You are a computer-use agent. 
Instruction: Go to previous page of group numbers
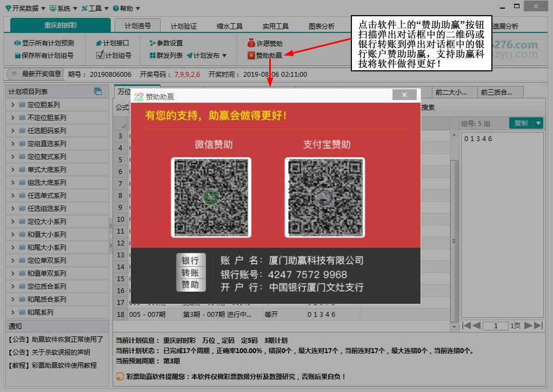tap(476, 325)
